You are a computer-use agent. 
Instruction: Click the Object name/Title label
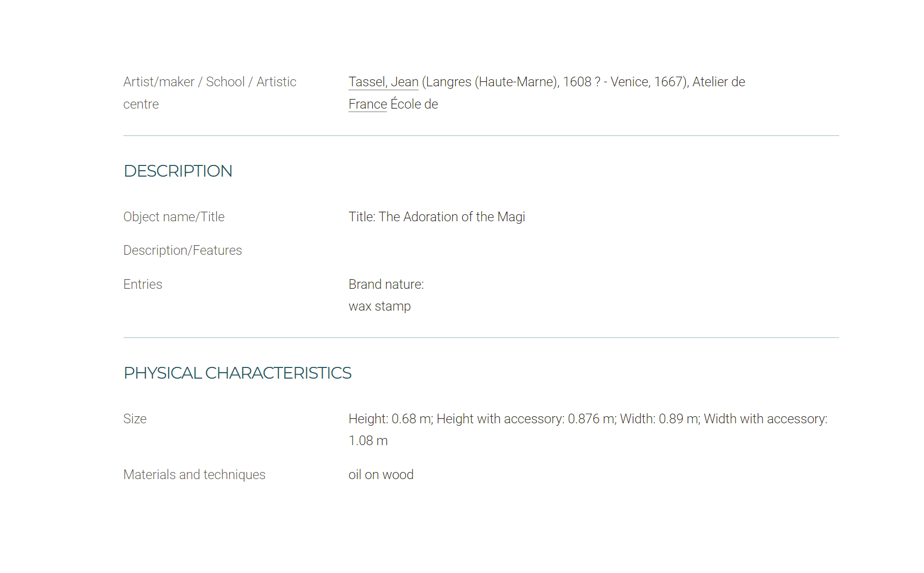[174, 217]
